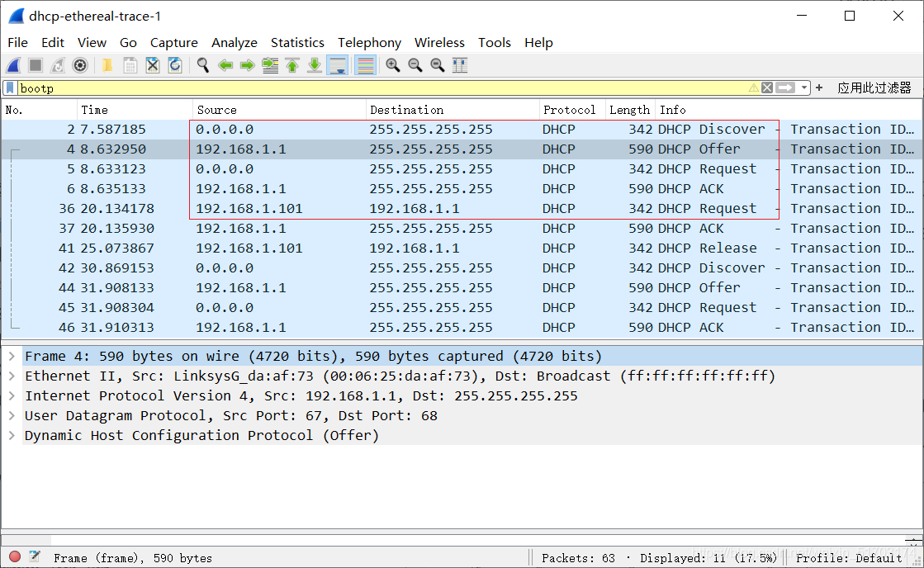Viewport: 924px width, 568px height.
Task: Open the Tools menu
Action: (x=495, y=42)
